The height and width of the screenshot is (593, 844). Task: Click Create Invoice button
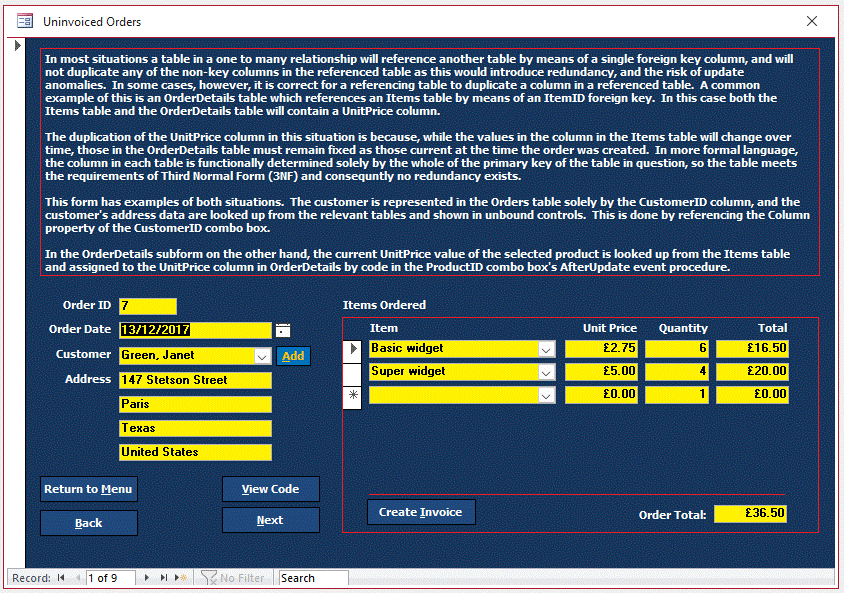(x=421, y=512)
